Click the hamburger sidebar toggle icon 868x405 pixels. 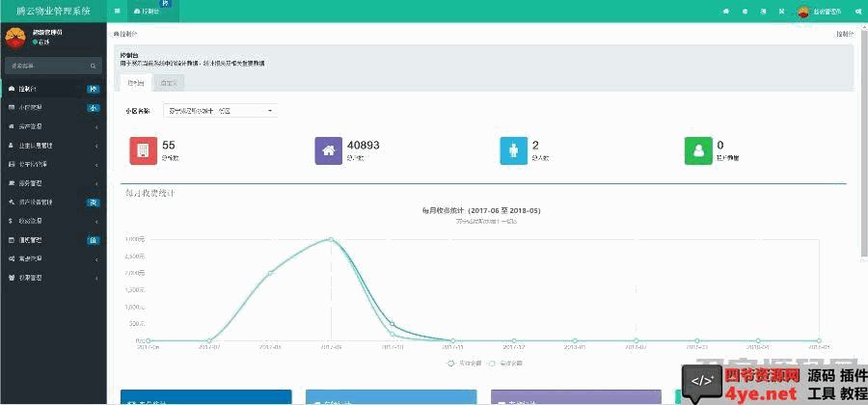pyautogui.click(x=117, y=11)
